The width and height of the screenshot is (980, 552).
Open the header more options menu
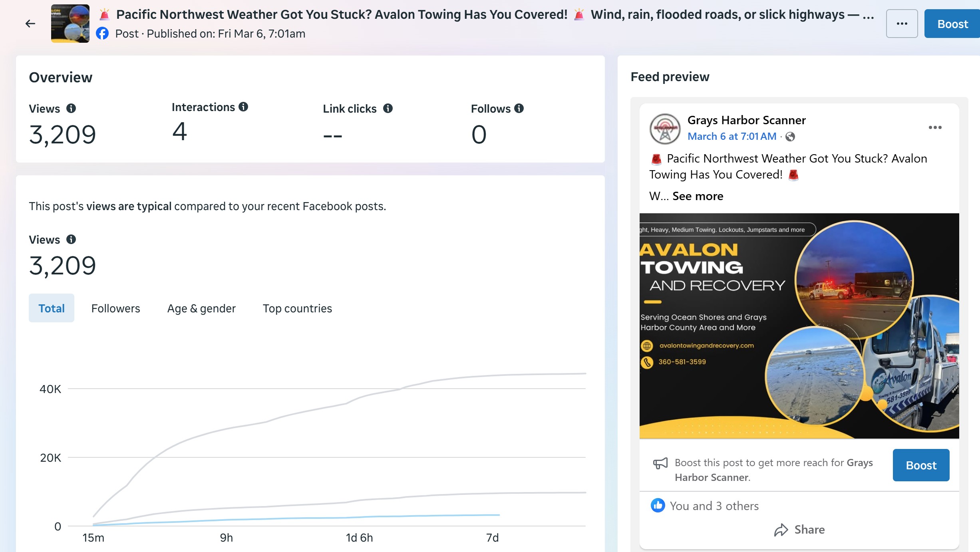[902, 24]
